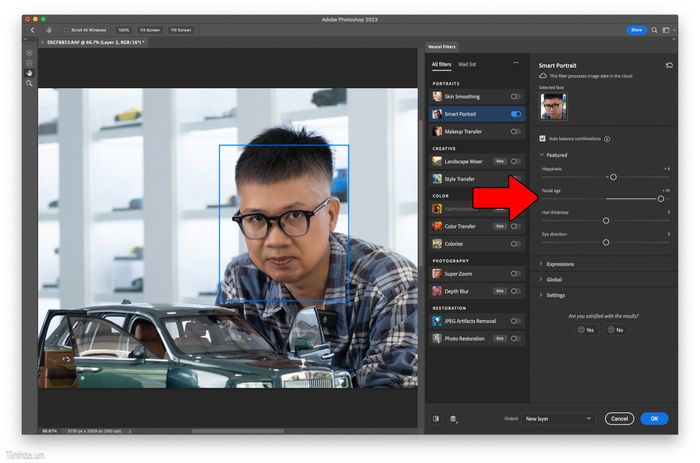The height and width of the screenshot is (463, 700).
Task: Toggle the original preview icon at bottom left of panel
Action: point(436,418)
